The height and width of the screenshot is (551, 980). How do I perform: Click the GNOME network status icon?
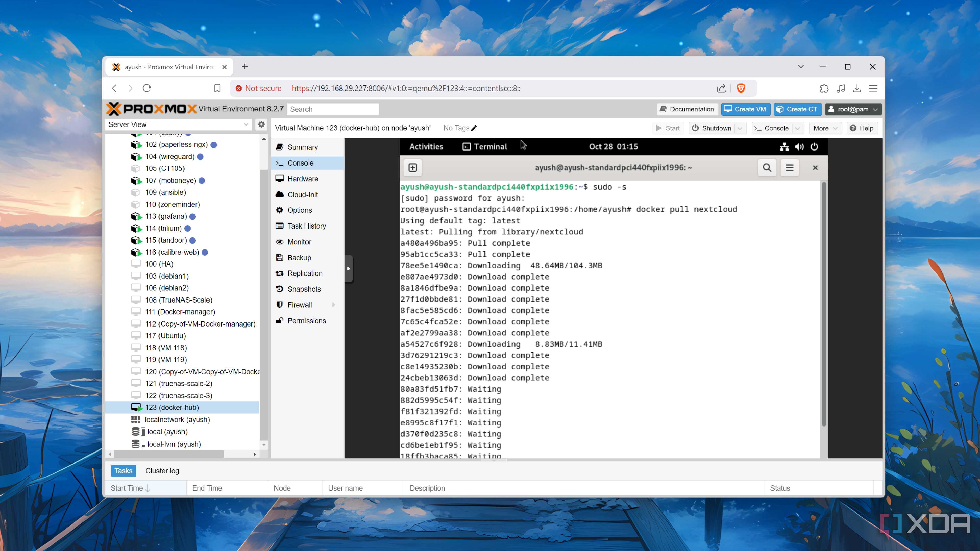click(784, 147)
